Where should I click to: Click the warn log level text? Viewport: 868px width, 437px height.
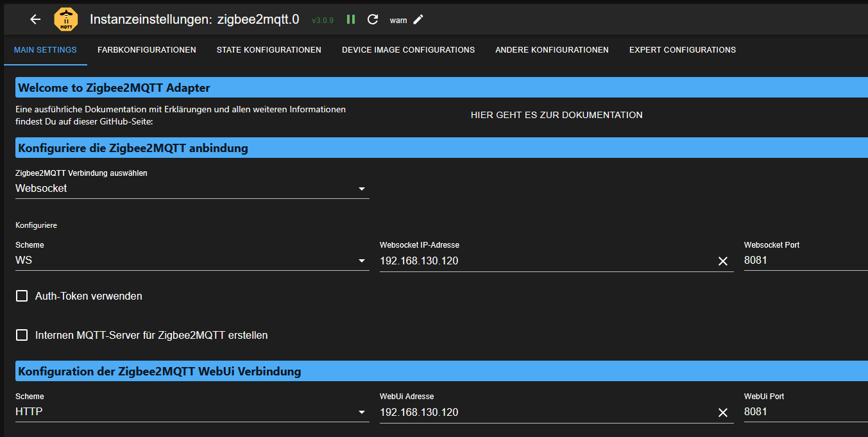pos(398,21)
